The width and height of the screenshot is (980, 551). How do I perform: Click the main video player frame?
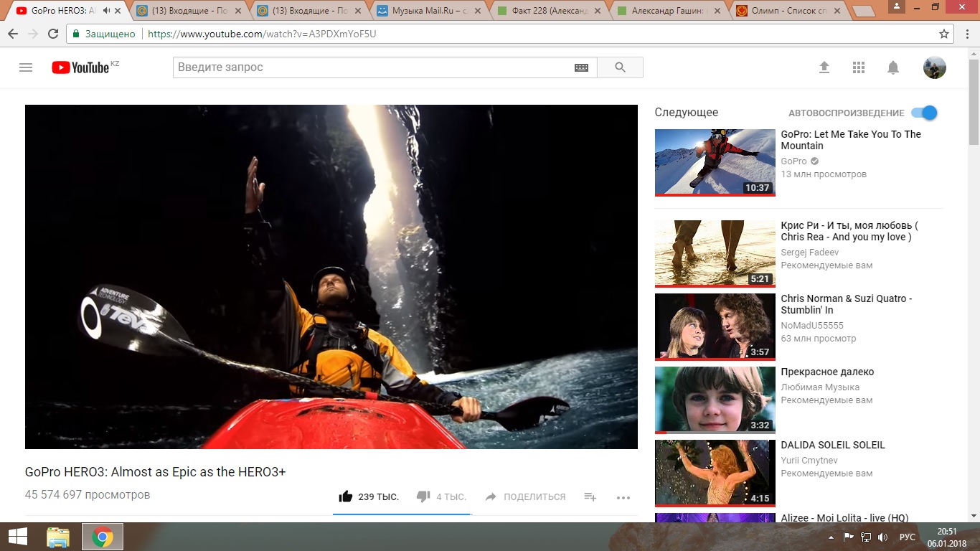click(331, 277)
